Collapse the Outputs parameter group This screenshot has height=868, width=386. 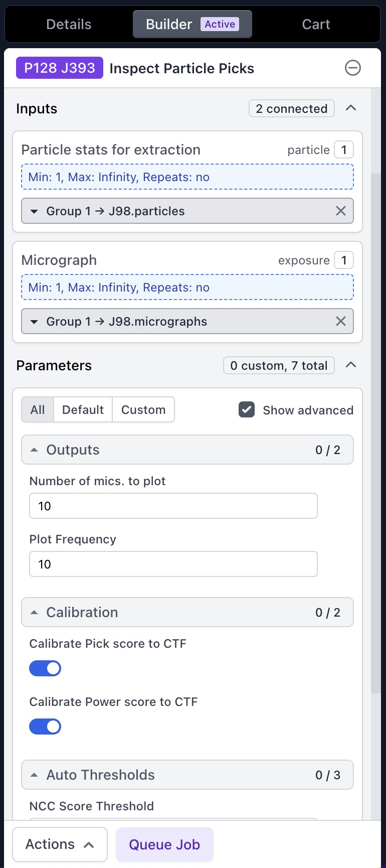click(34, 450)
